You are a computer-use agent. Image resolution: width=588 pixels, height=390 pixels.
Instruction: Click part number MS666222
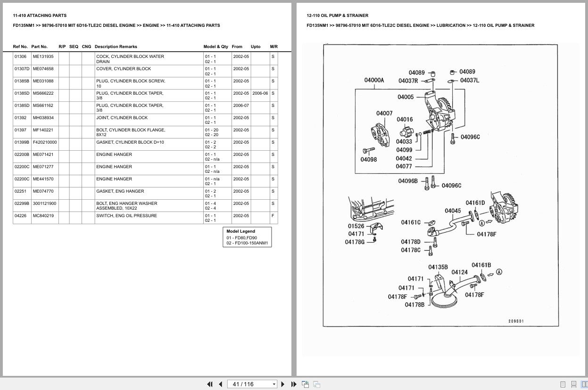coord(43,93)
